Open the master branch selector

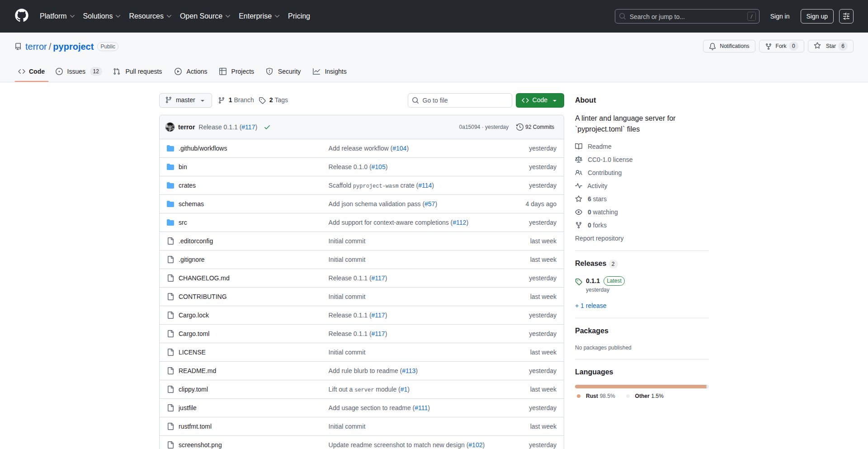[x=185, y=100]
